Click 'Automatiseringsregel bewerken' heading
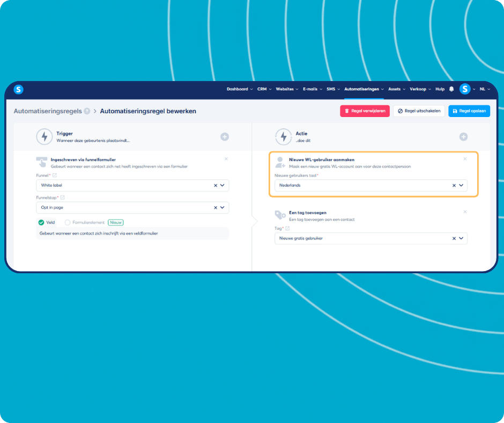The height and width of the screenshot is (423, 504). click(x=148, y=111)
